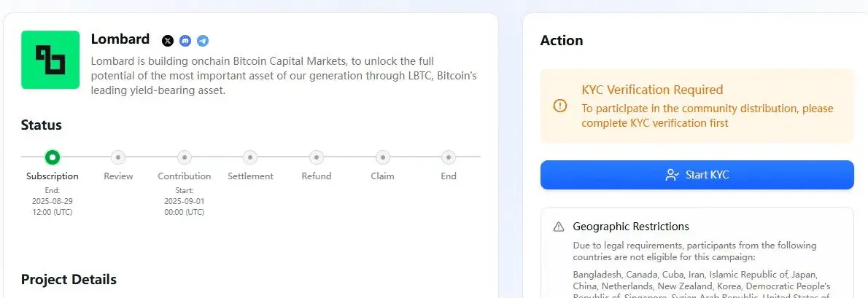This screenshot has height=298, width=868.
Task: Click the Project Details heading
Action: pos(69,279)
